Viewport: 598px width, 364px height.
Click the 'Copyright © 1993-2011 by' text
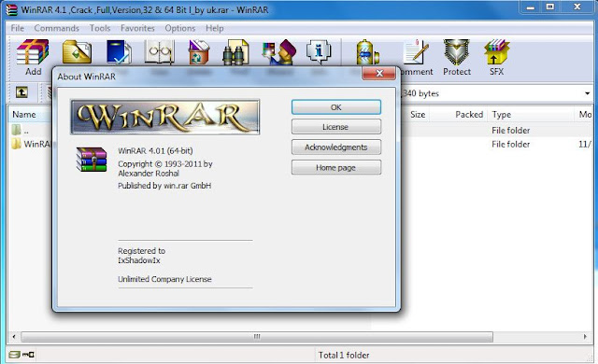pyautogui.click(x=165, y=164)
